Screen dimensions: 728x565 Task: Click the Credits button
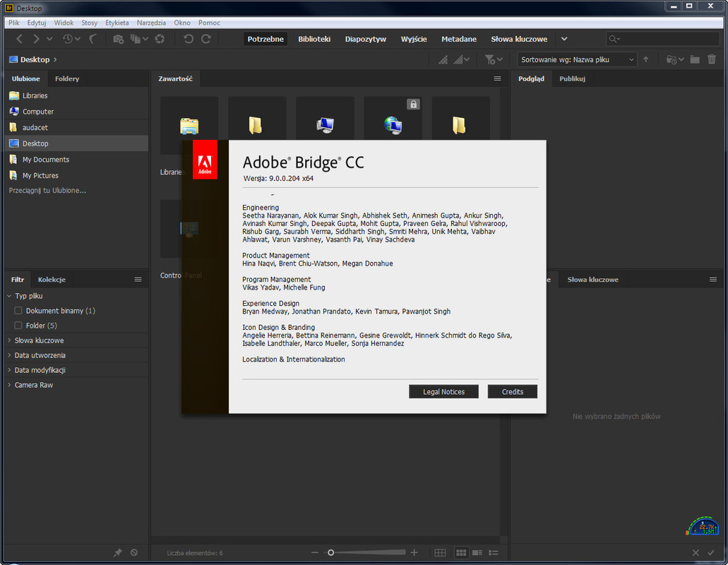point(513,391)
